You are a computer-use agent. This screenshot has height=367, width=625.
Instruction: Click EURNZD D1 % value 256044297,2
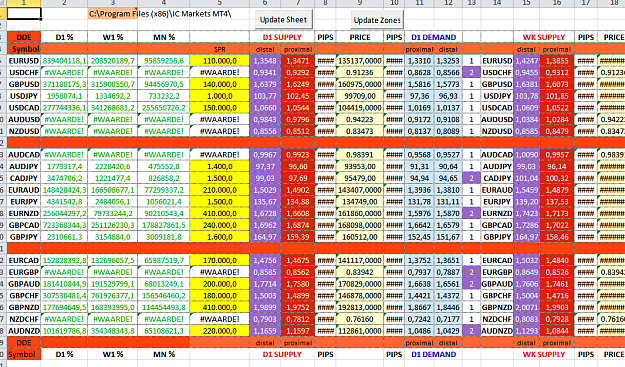[x=64, y=214]
